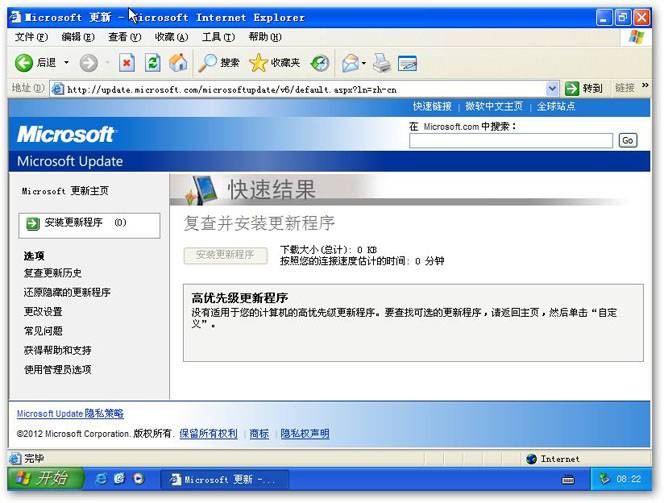
Task: Launch Internet Explorer from quick launch
Action: point(101,479)
